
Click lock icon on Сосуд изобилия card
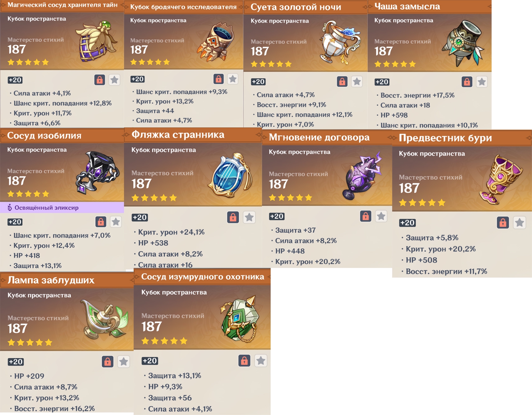(101, 222)
